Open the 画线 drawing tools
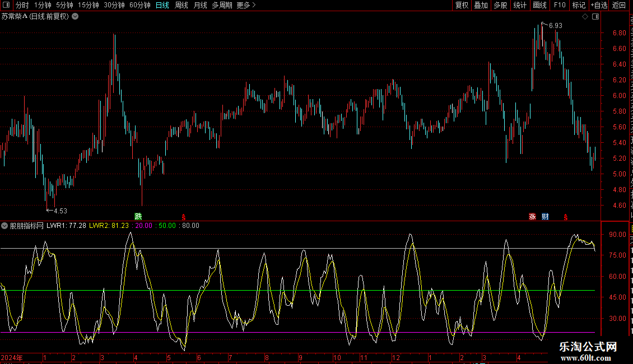 pos(540,5)
